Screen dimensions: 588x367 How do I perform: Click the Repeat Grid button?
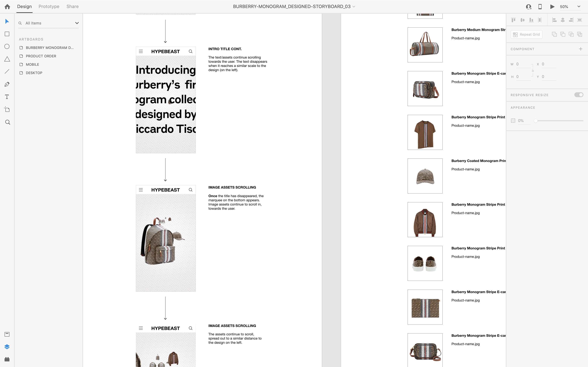click(526, 34)
